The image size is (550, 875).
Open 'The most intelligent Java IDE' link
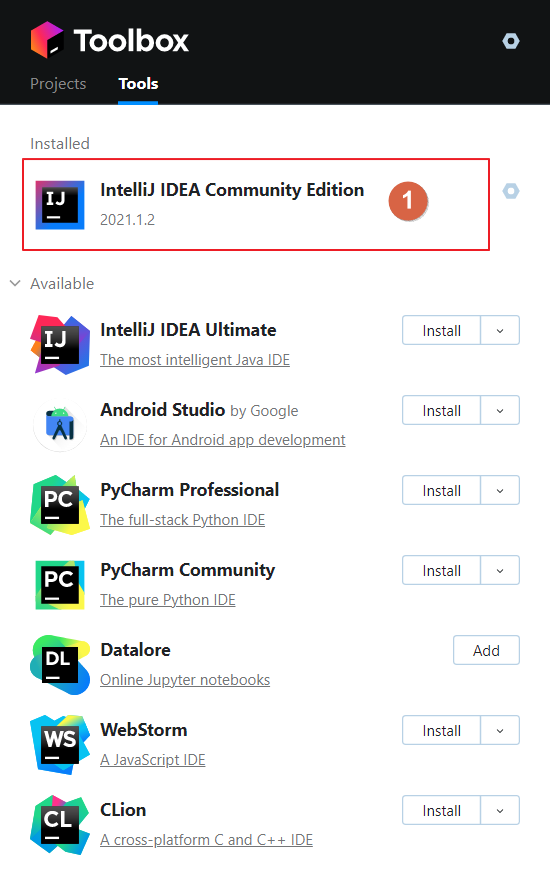[x=195, y=360]
